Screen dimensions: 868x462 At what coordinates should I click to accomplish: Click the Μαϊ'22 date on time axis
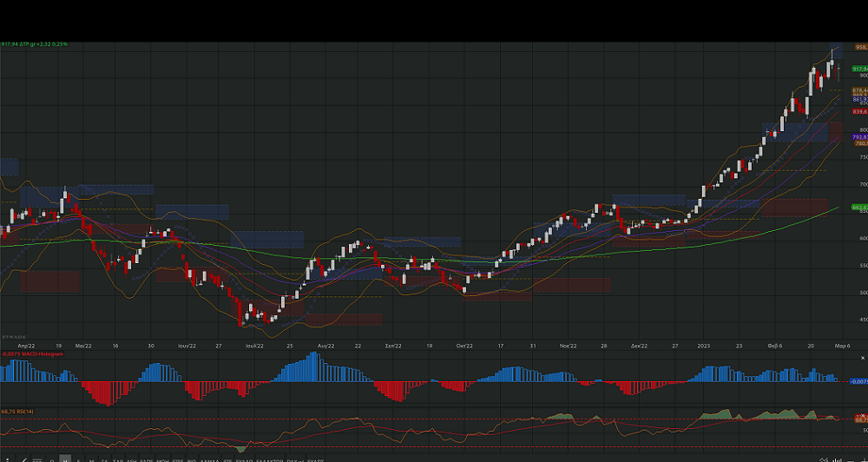click(83, 346)
